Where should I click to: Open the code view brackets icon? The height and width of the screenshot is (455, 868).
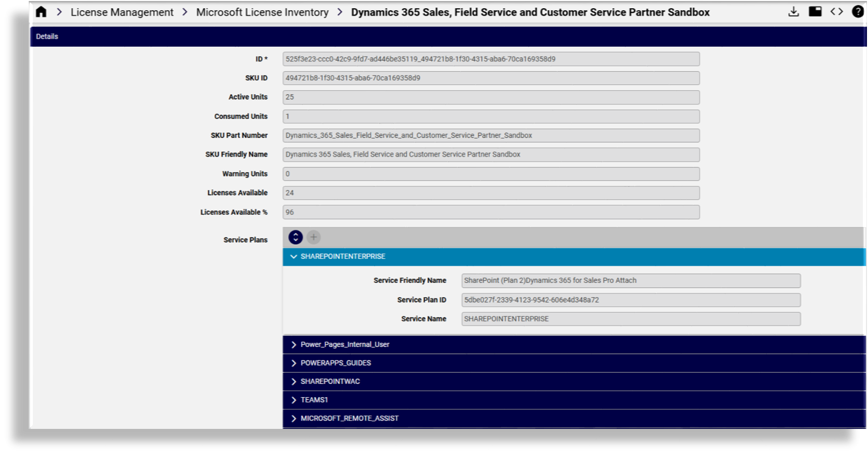(837, 11)
